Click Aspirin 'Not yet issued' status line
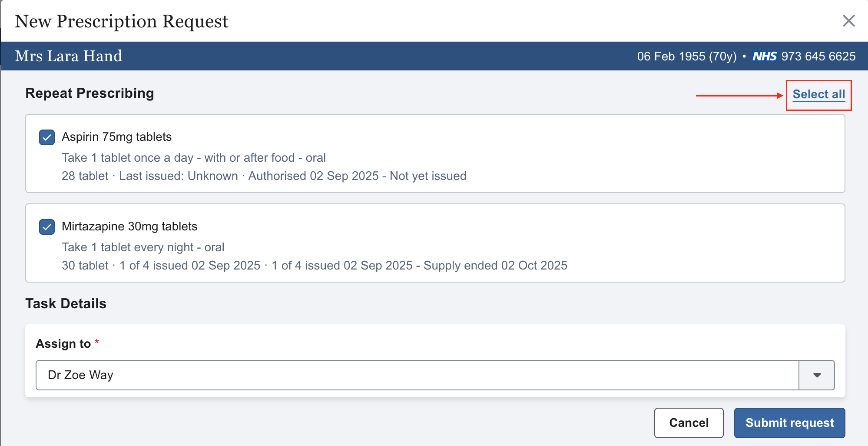 coord(264,176)
